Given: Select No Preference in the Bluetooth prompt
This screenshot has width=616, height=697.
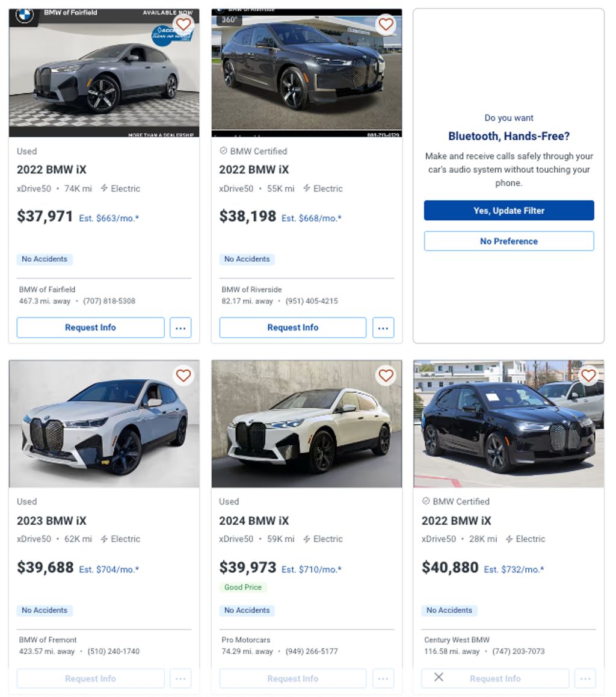Looking at the screenshot, I should [509, 241].
